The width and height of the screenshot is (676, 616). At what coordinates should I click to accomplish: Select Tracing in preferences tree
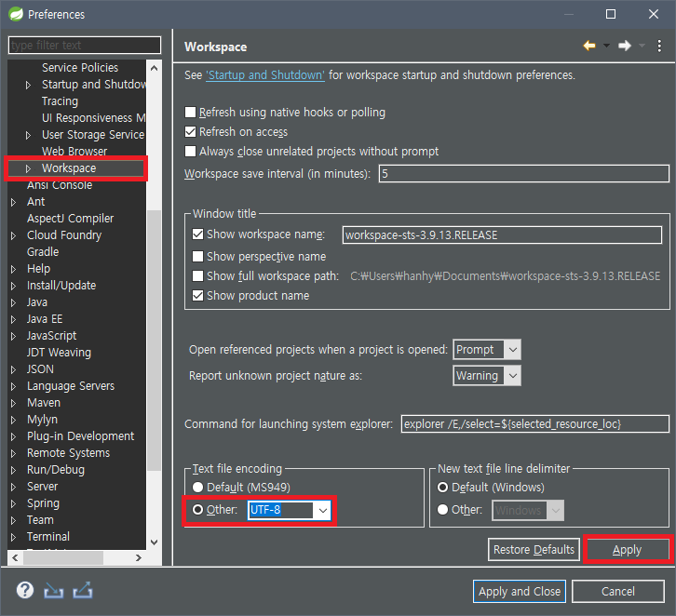tap(60, 101)
